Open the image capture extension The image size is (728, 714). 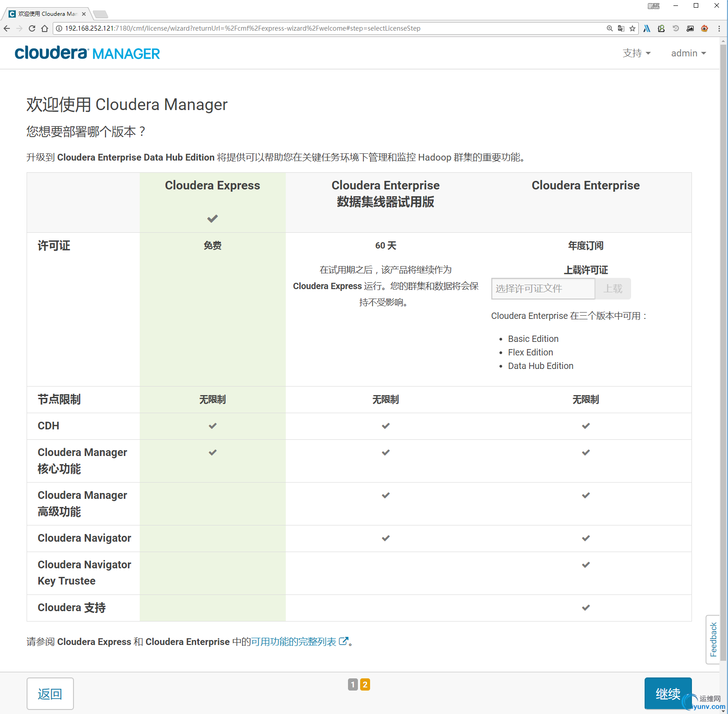(690, 28)
